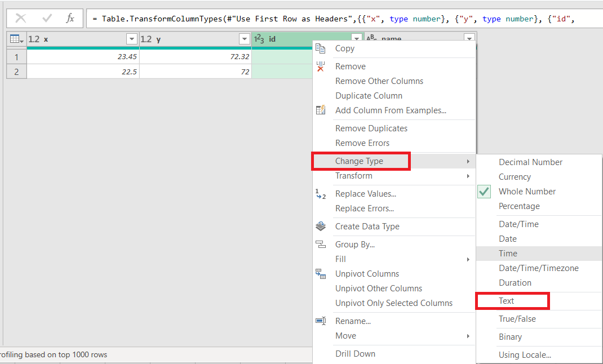
Task: Toggle the Whole Number checkmark
Action: (x=484, y=191)
